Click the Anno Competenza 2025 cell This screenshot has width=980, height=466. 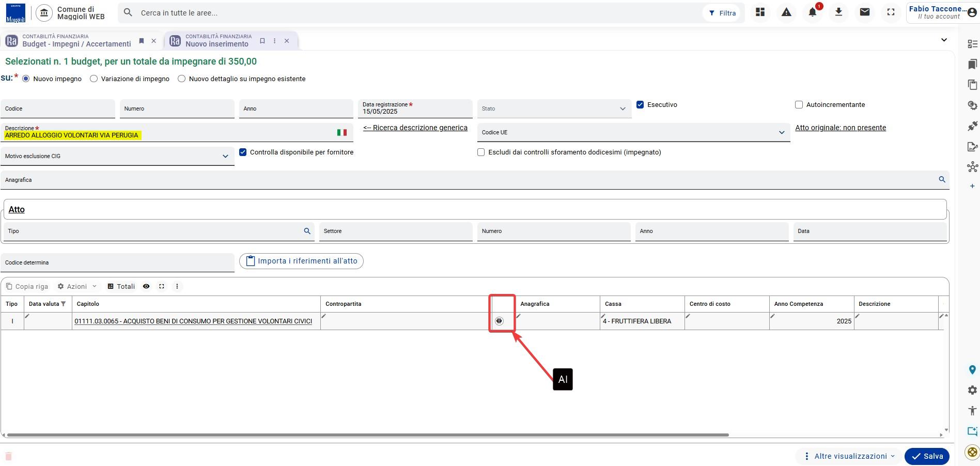coord(812,321)
